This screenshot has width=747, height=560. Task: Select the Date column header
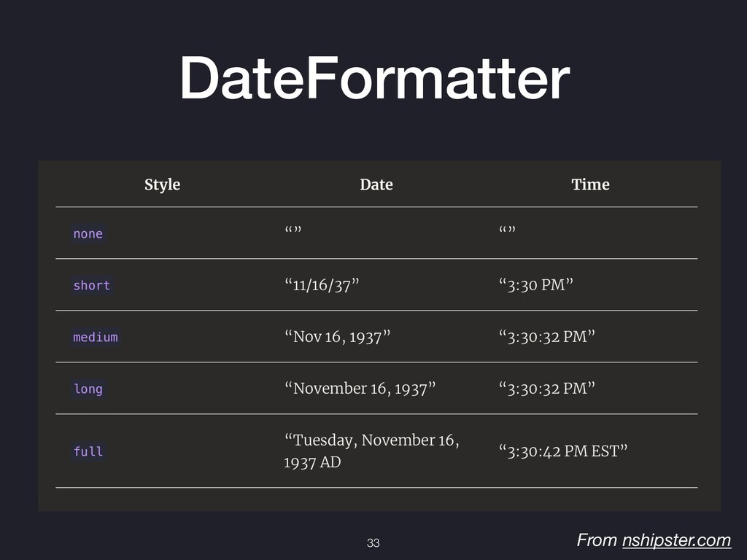(x=376, y=184)
